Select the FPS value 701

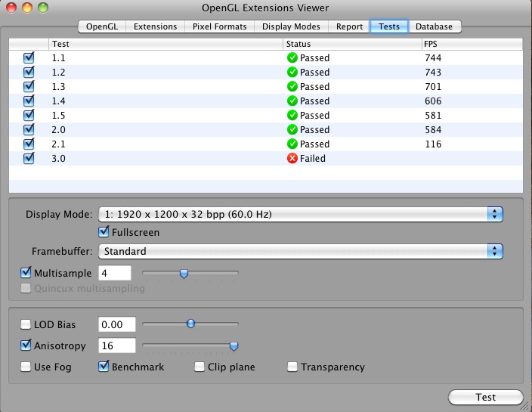click(x=433, y=86)
